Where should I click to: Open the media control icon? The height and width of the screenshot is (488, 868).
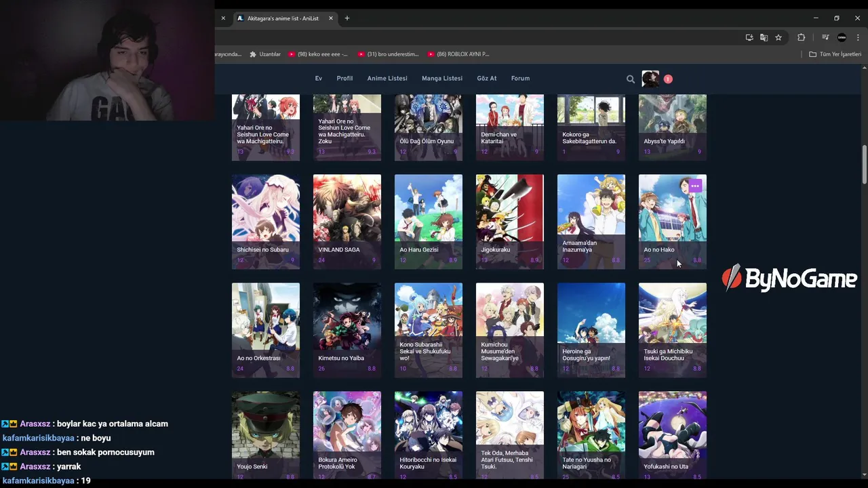(825, 37)
